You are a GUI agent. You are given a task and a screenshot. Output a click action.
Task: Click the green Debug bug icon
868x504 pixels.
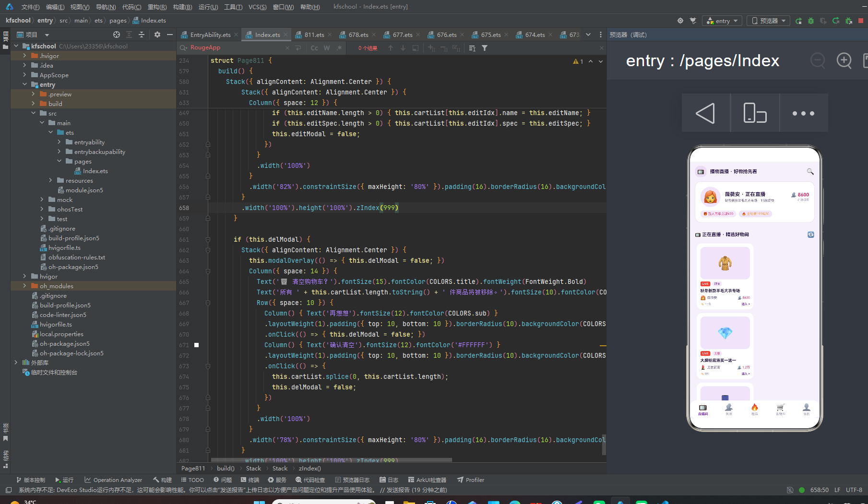point(811,21)
